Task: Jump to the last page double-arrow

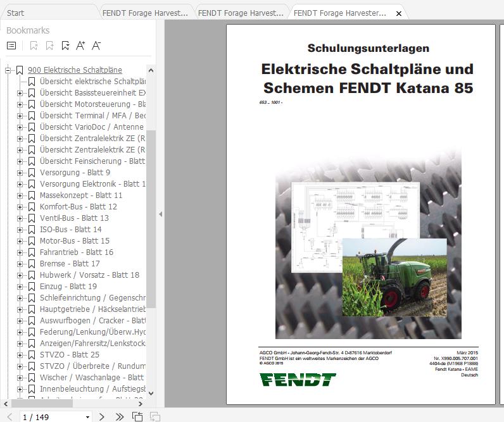Action: 120,417
